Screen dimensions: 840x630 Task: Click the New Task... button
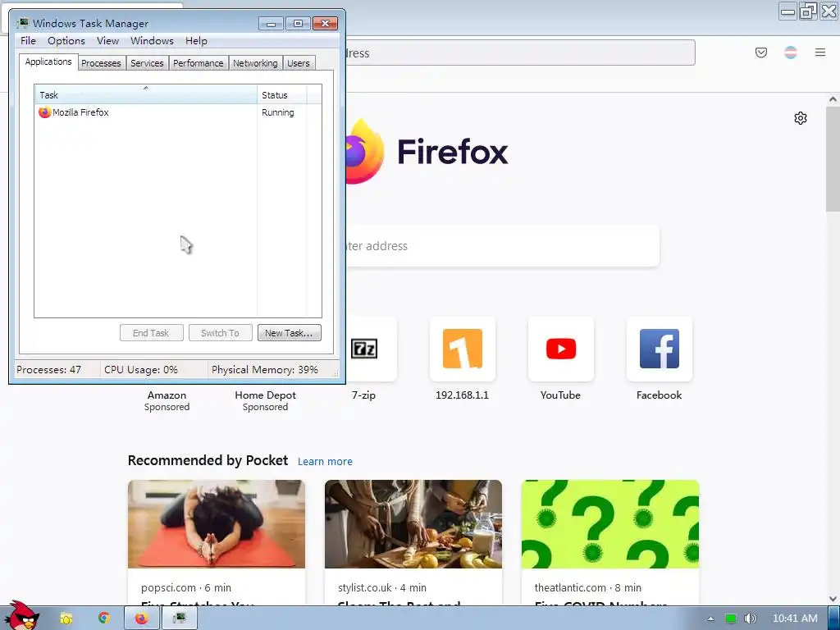pos(289,333)
